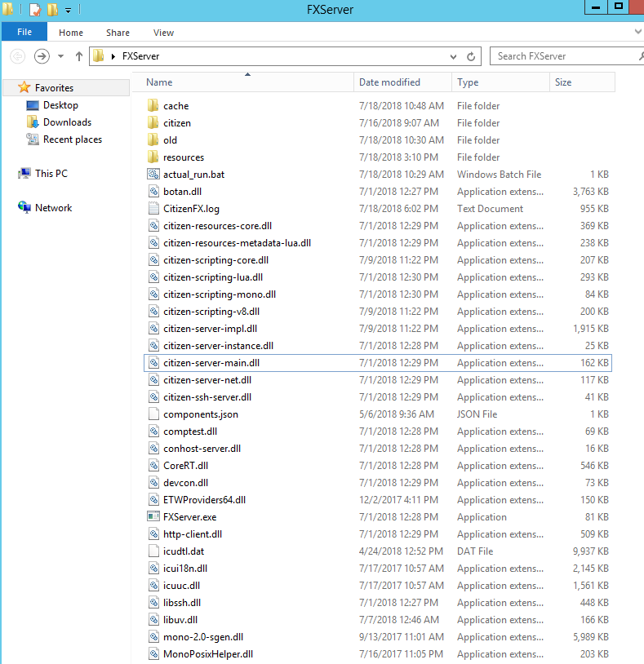Select ETWProviders64.dll file name

(x=204, y=500)
